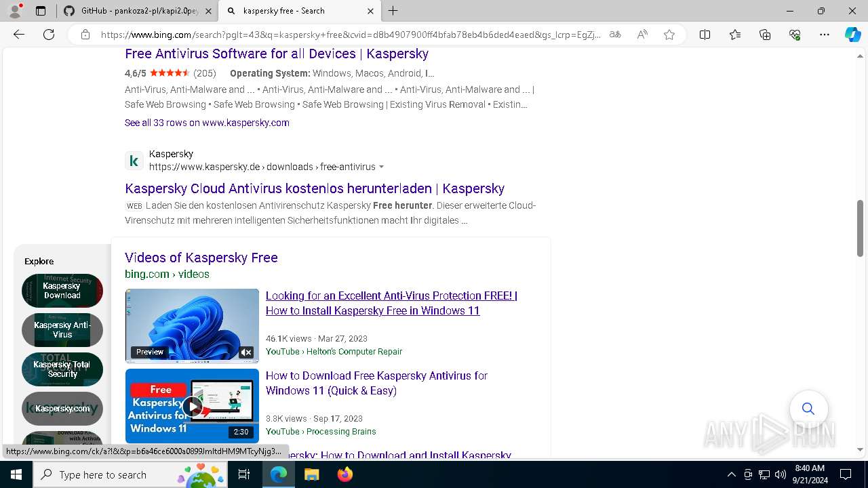Viewport: 868px width, 488px height.
Task: Open Kaspersky Cloud Antivirus kostenlos herunterladen link
Action: [x=315, y=188]
